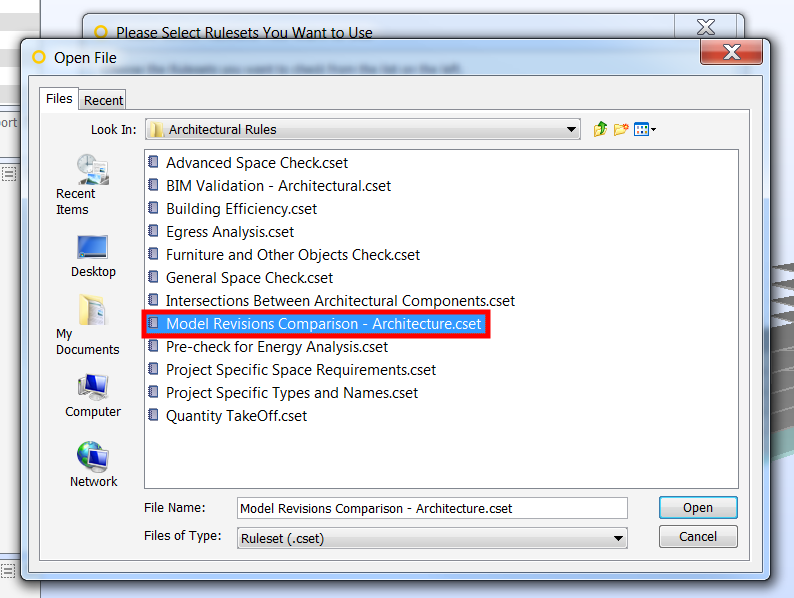The image size is (794, 598).
Task: Click the file icon beside Furniture and Other Objects Check.cset
Action: (153, 254)
